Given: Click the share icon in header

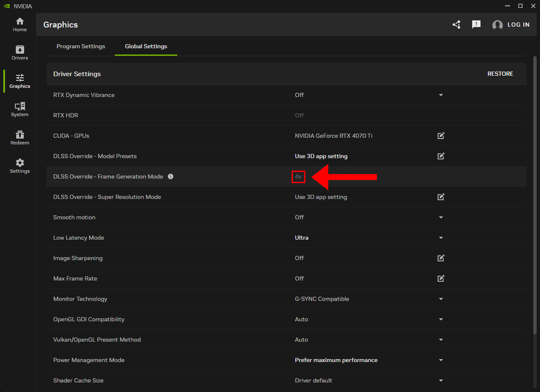Looking at the screenshot, I should click(x=456, y=25).
